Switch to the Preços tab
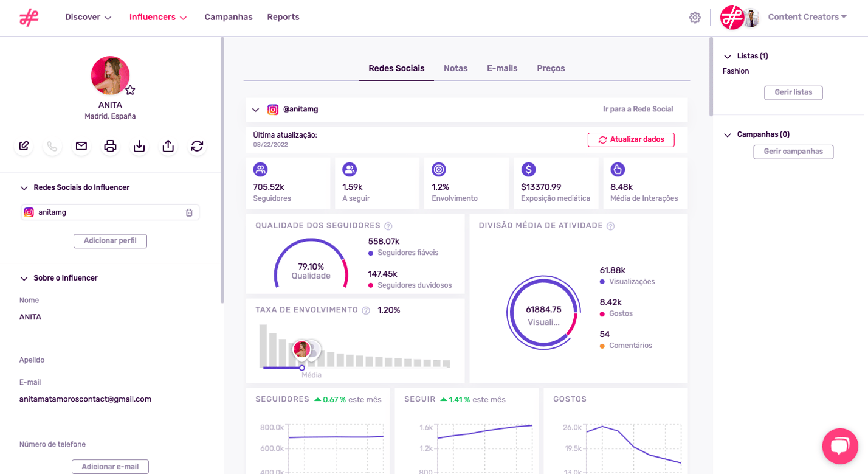This screenshot has height=474, width=868. (551, 68)
